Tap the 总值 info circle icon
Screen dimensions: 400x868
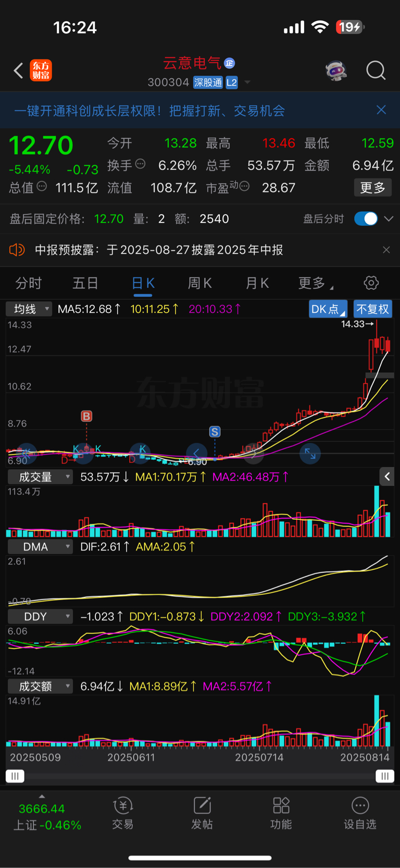coord(42,186)
